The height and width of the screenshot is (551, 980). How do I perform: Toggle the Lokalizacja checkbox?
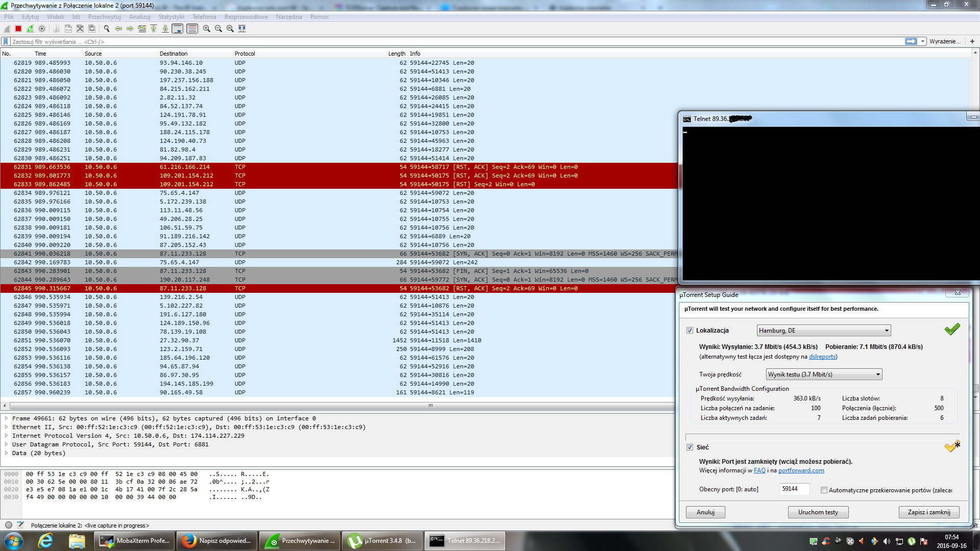[x=690, y=331]
